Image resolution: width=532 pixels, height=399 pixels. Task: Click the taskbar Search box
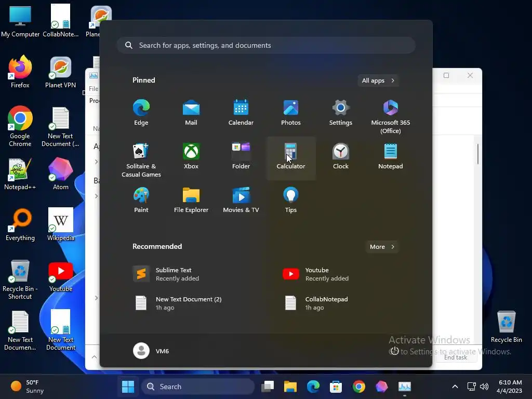[x=198, y=387]
